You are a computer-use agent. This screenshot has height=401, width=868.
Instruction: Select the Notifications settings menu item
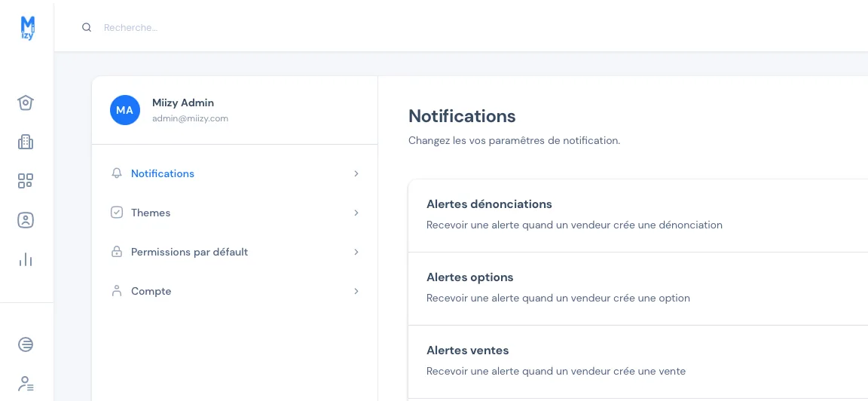click(x=235, y=173)
